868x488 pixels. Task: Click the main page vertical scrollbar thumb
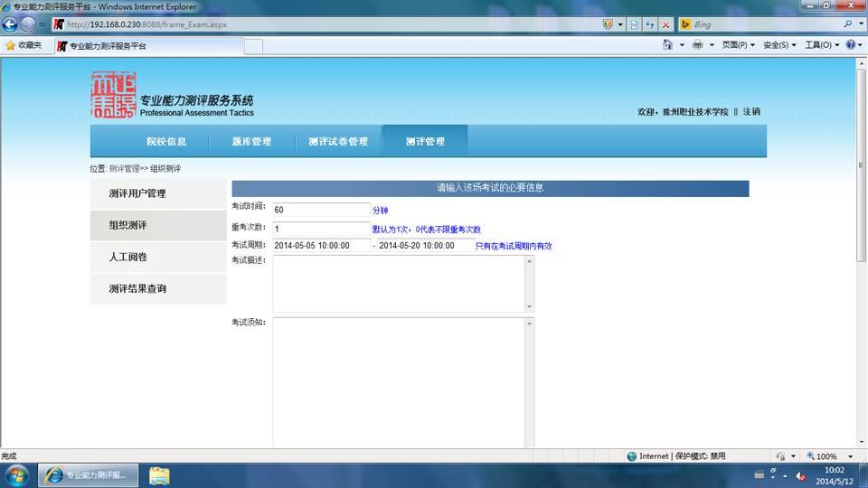862,164
